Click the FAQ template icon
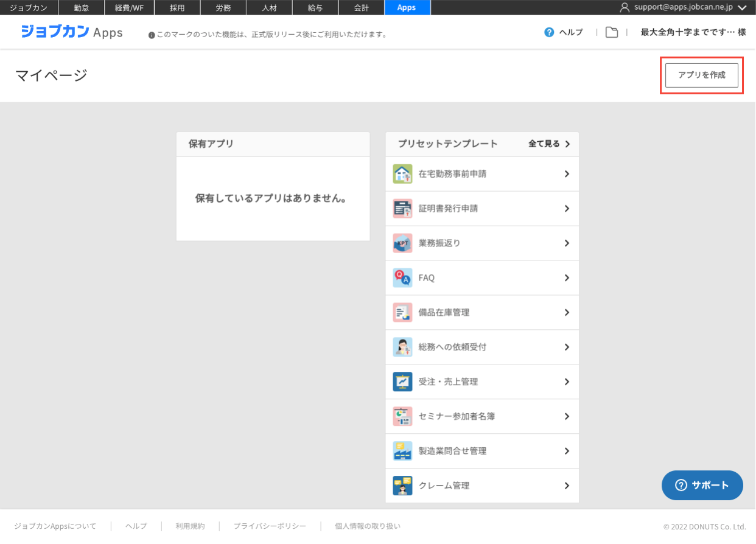 402,278
